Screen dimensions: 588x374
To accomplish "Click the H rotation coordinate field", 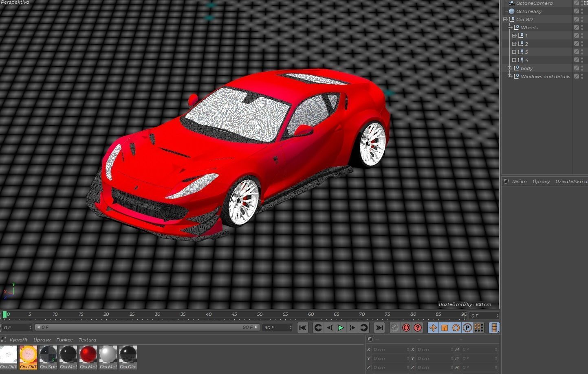I will point(478,350).
